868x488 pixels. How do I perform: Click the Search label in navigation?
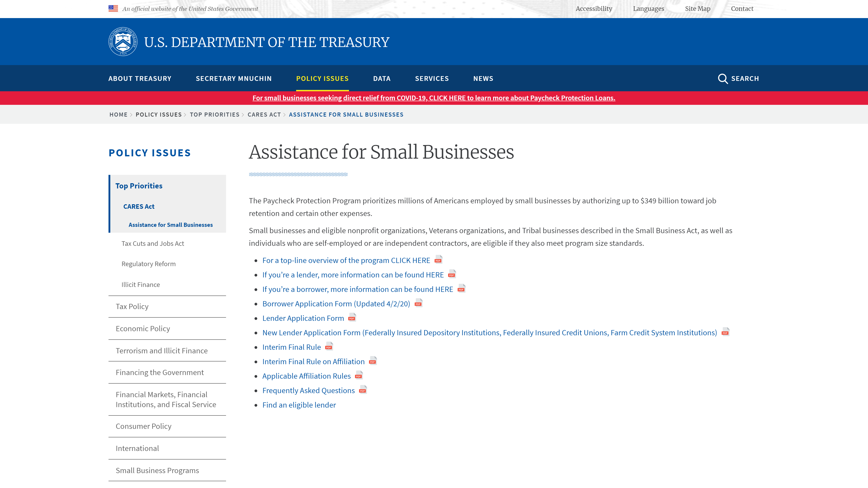[x=745, y=78]
